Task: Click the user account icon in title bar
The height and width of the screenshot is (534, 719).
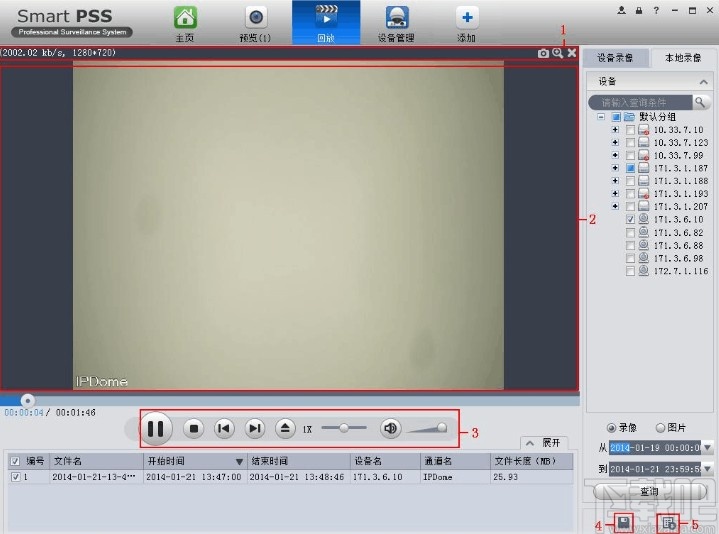Action: [x=621, y=10]
